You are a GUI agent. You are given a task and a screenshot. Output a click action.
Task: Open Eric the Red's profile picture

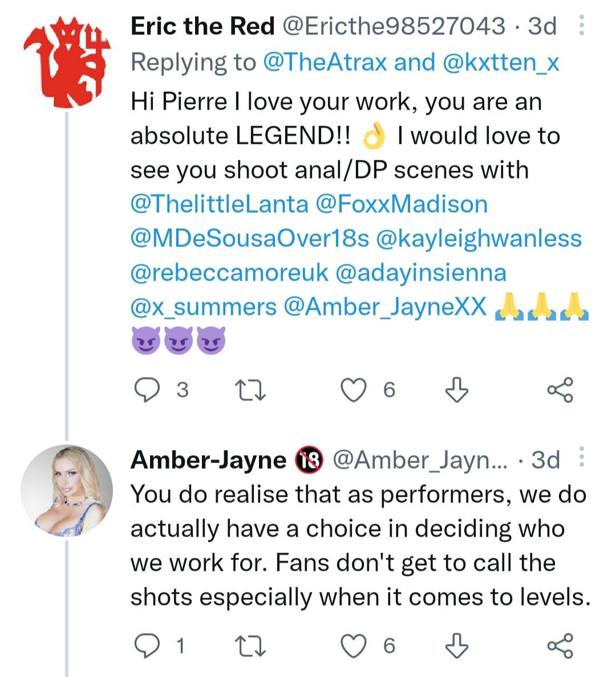tap(67, 61)
